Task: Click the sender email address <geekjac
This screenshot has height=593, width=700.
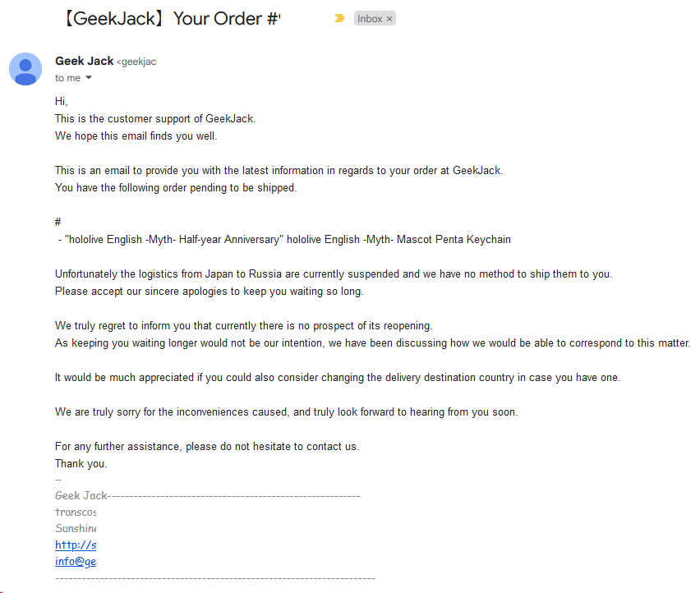Action: 136,62
